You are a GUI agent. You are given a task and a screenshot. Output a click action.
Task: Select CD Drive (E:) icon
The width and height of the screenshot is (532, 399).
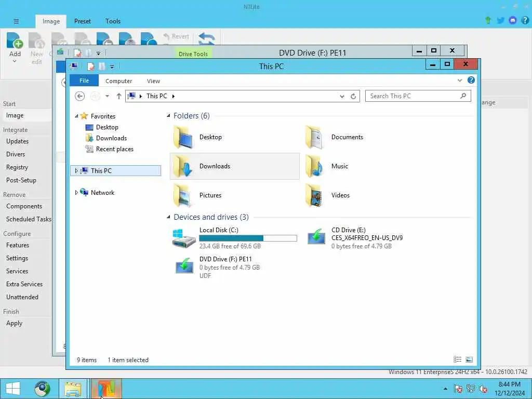316,236
